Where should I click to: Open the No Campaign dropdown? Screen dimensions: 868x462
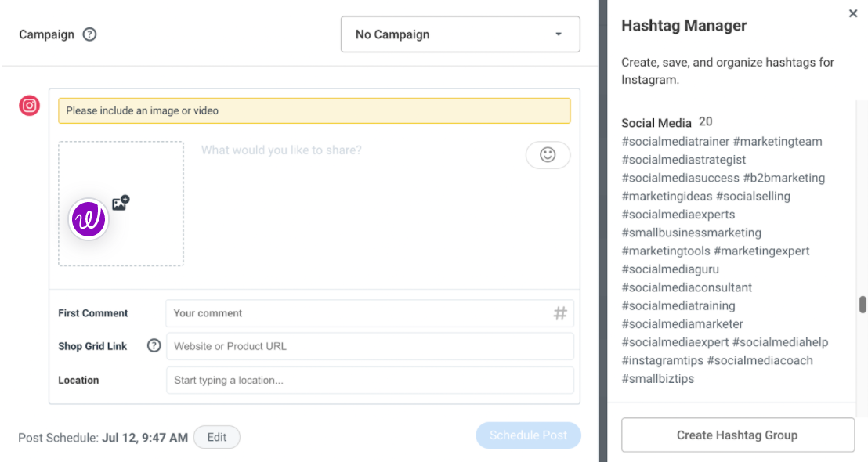point(460,34)
